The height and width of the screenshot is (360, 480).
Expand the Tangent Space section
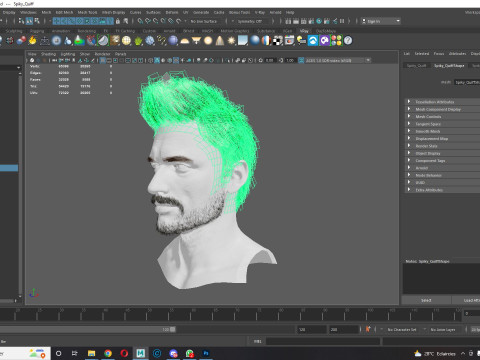point(442,124)
